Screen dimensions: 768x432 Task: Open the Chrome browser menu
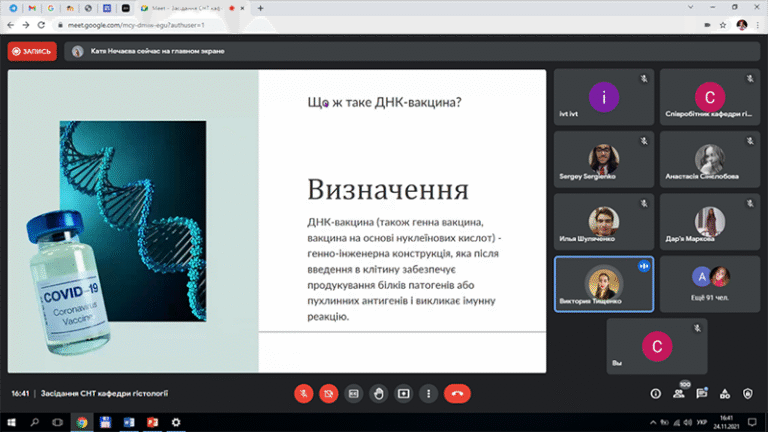[757, 24]
